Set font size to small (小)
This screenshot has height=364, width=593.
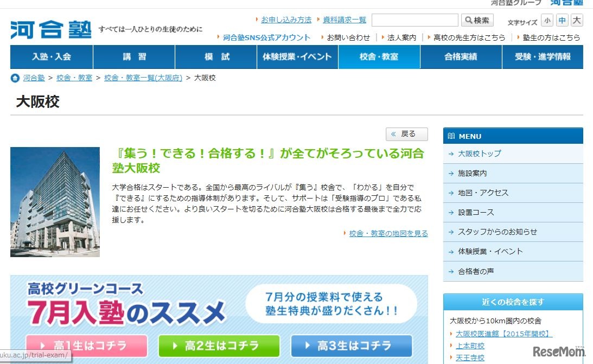547,21
